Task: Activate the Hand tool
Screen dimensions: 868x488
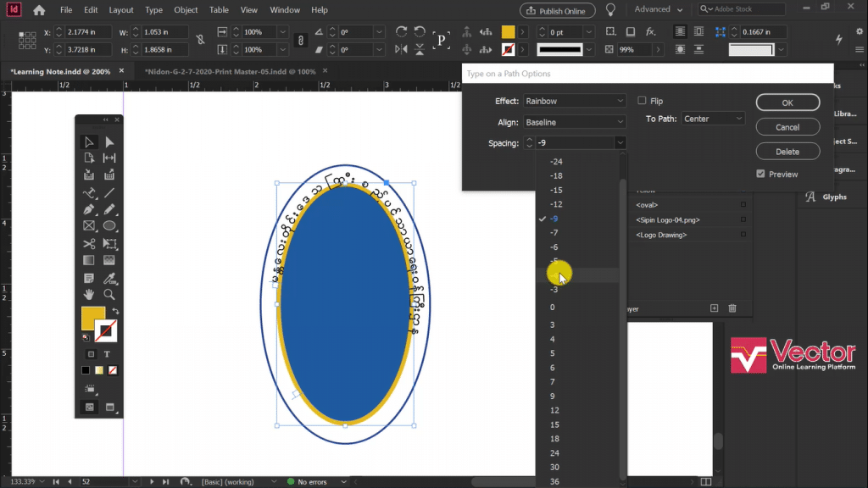Action: click(x=89, y=294)
